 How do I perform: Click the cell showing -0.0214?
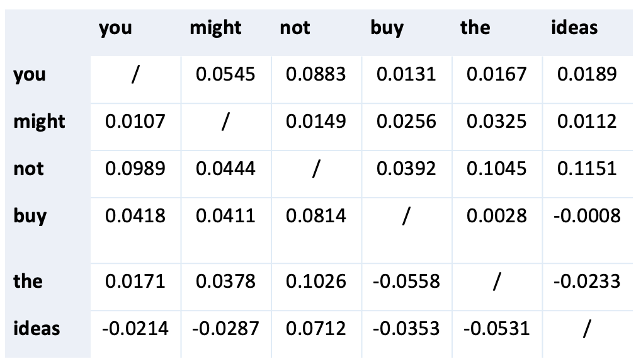[135, 328]
